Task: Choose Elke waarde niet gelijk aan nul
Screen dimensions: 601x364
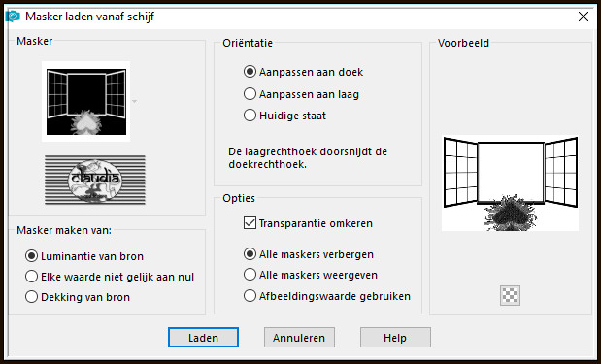Action: point(110,277)
